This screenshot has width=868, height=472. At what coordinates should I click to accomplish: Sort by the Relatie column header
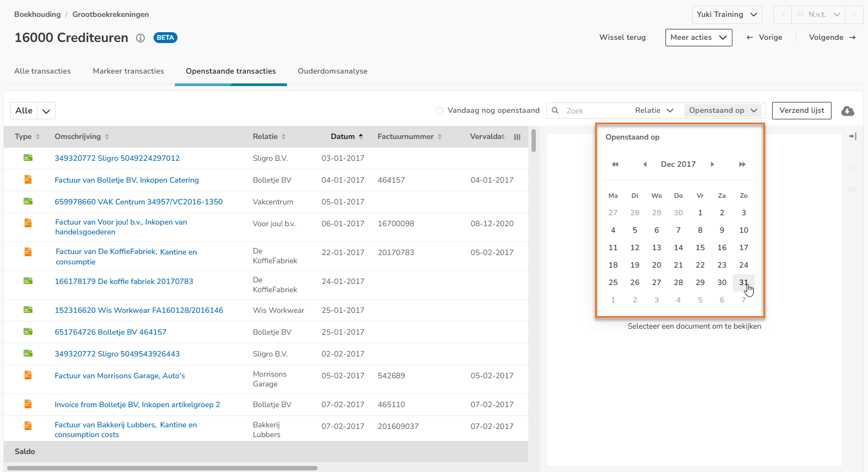coord(269,137)
